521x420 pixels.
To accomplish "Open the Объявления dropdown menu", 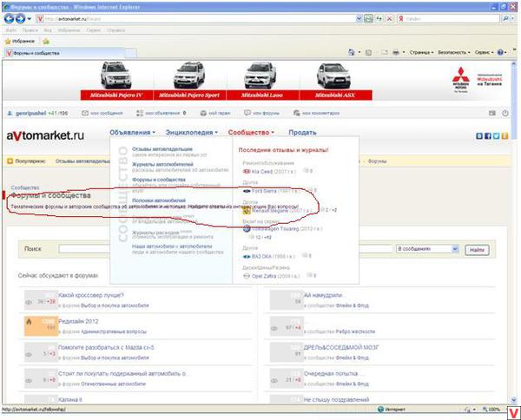I will point(132,133).
